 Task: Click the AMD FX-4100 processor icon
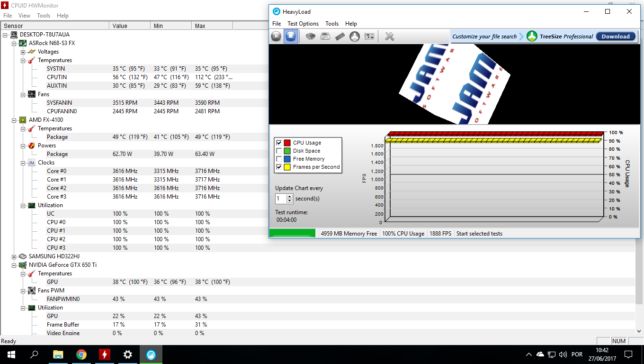[x=23, y=120]
